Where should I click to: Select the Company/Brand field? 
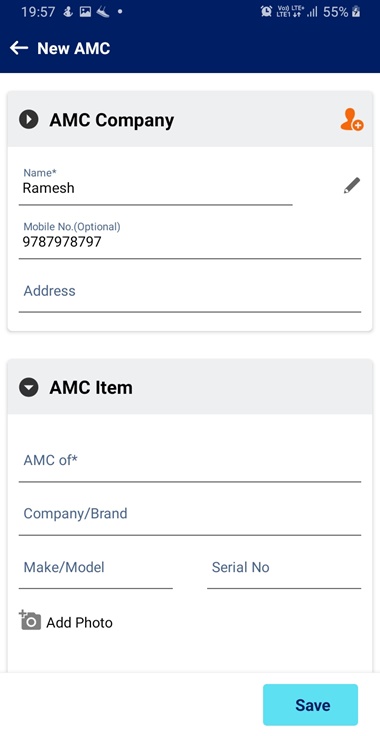[x=190, y=515]
